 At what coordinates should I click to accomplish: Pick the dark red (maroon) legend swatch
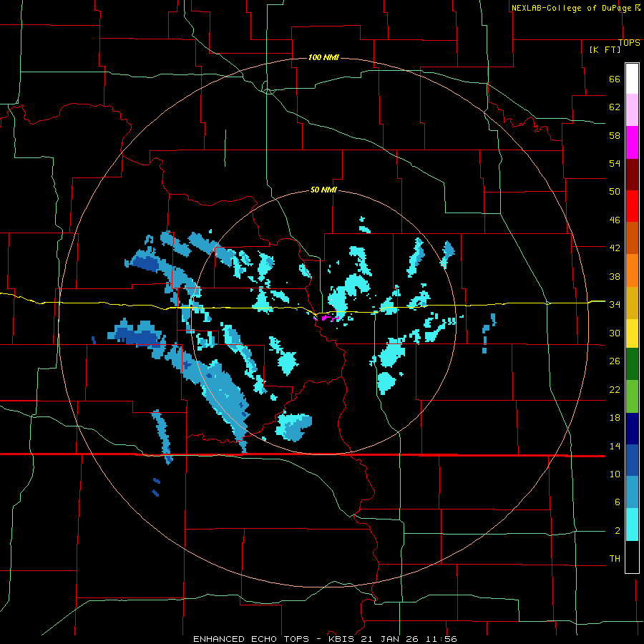click(x=632, y=175)
